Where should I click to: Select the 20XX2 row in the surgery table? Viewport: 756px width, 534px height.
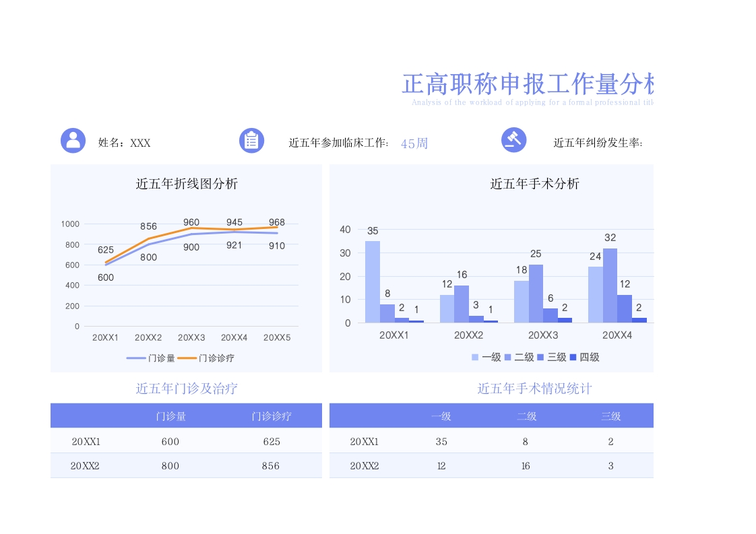point(364,465)
